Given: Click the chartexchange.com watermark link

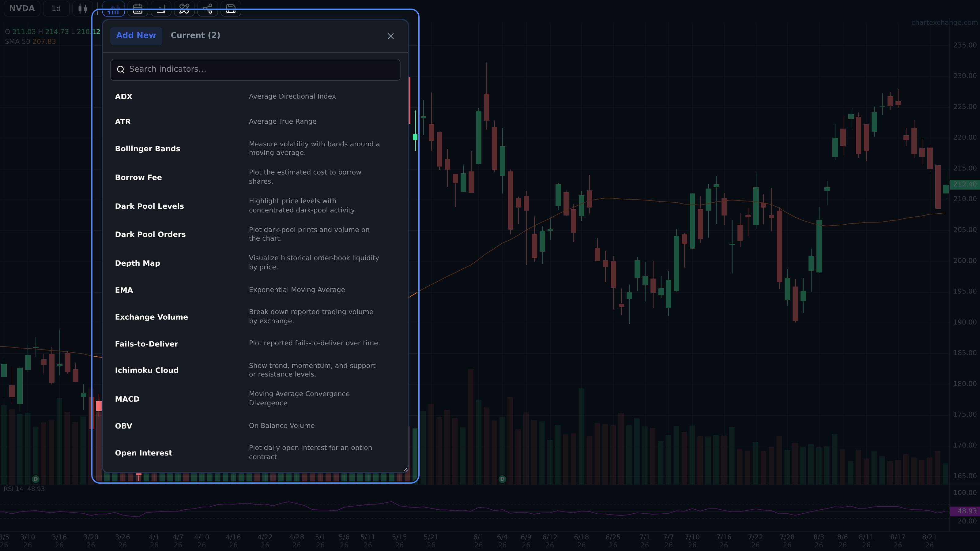Looking at the screenshot, I should point(944,23).
